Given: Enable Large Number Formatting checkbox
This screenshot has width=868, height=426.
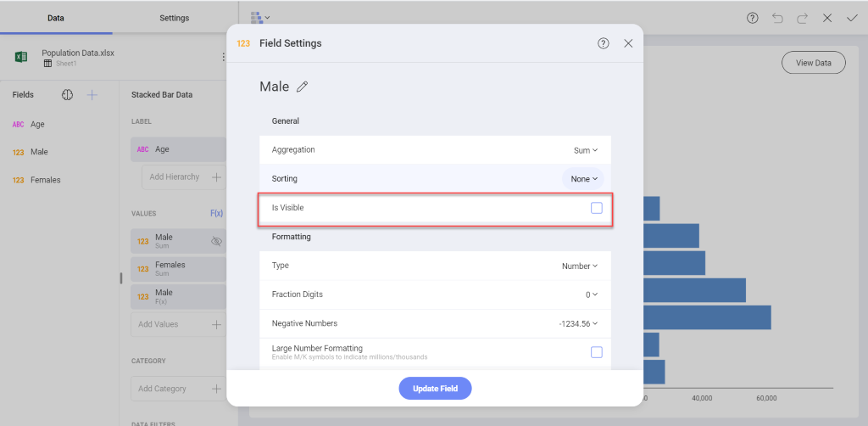Looking at the screenshot, I should click(596, 352).
